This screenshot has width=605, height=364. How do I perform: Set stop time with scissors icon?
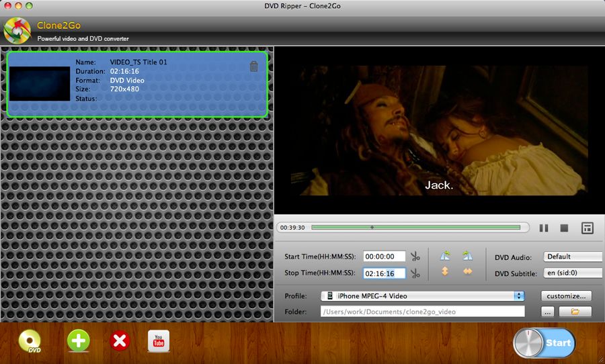click(415, 273)
